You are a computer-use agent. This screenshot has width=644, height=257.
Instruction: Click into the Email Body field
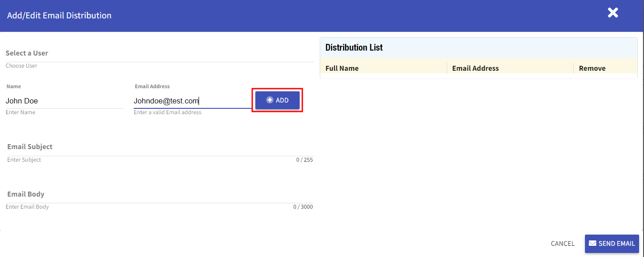pos(159,194)
